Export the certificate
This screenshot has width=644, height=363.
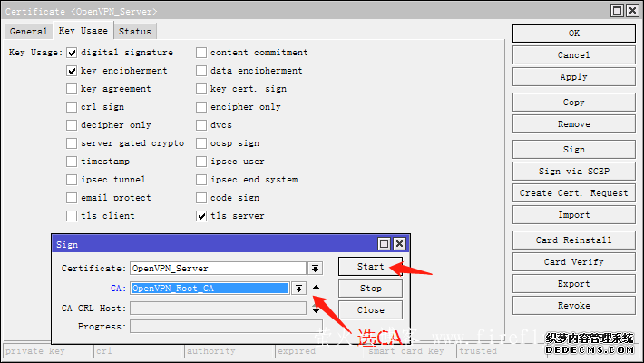pos(574,284)
